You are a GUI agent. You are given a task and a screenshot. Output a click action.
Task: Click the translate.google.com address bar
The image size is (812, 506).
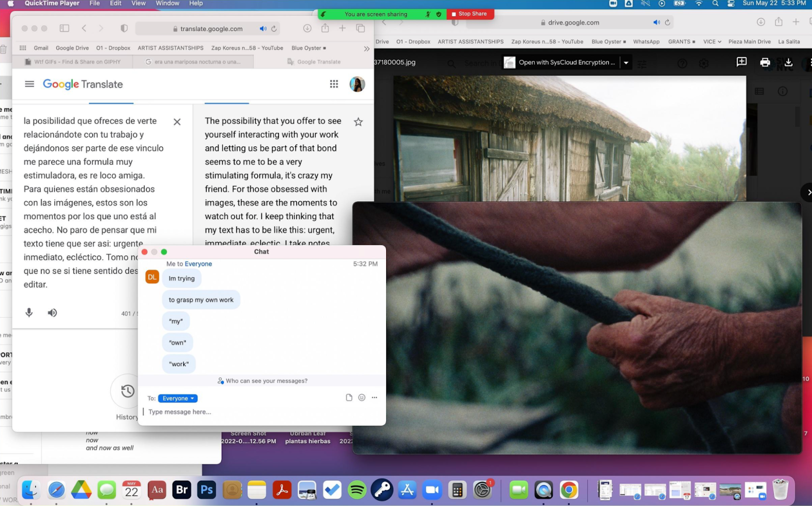point(209,29)
